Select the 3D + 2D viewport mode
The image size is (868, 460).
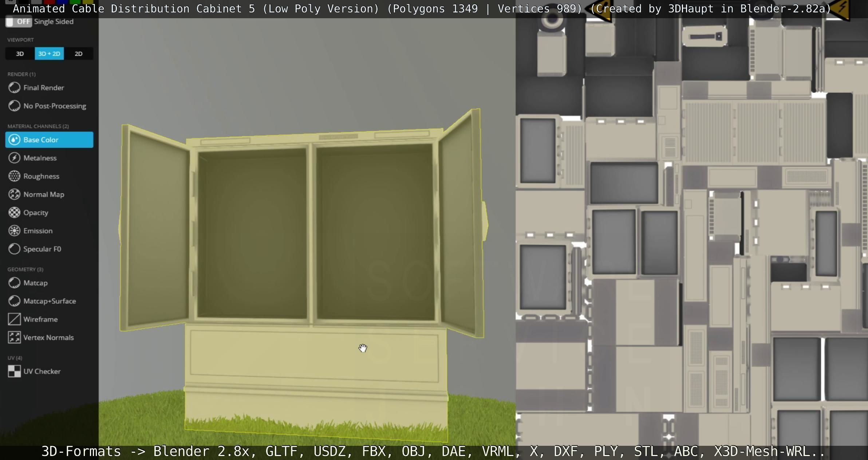tap(49, 54)
